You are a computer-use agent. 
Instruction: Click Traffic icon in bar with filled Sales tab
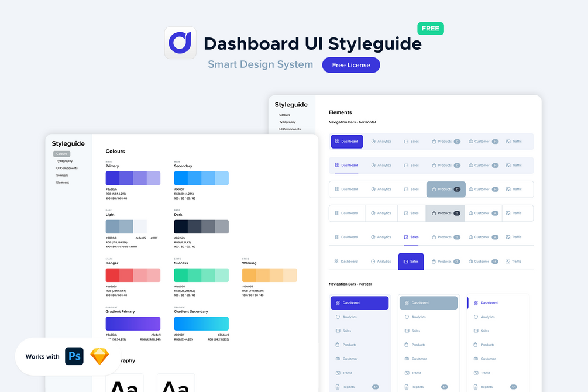click(x=508, y=262)
